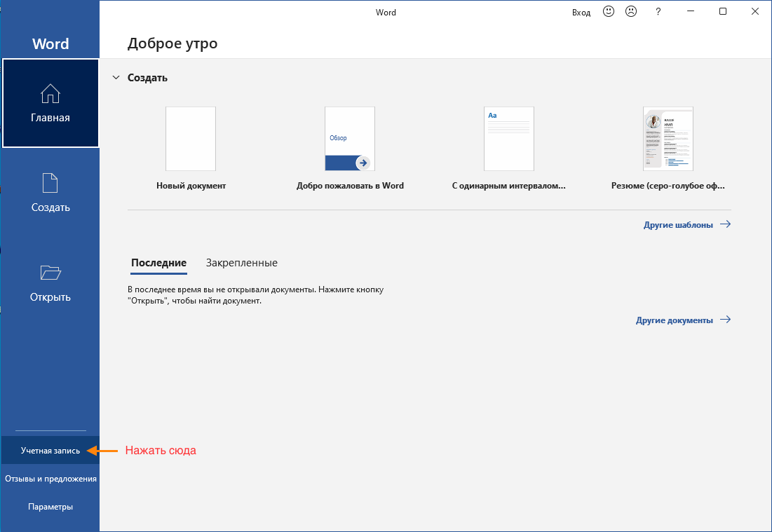This screenshot has width=772, height=532.
Task: Open Учетная запись in the sidebar
Action: point(50,450)
